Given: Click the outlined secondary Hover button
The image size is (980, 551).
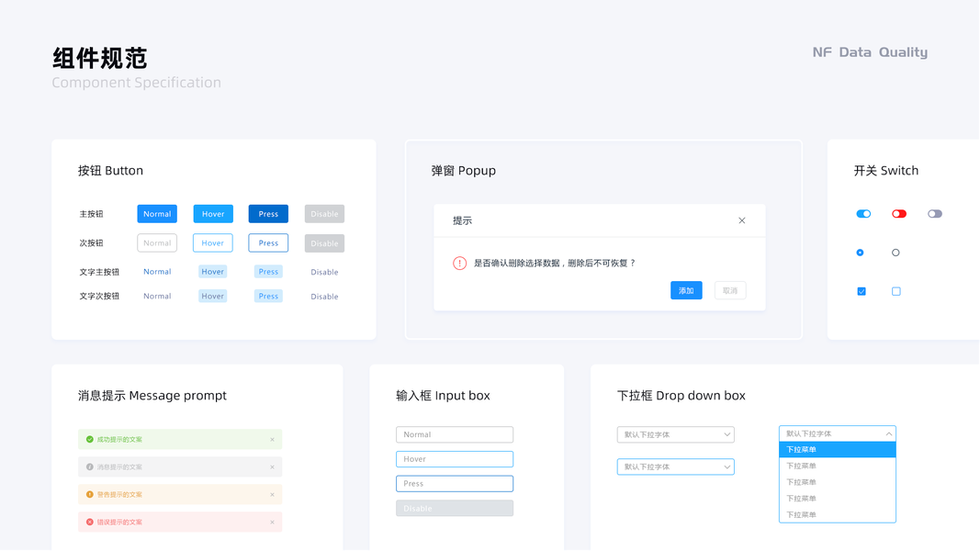Looking at the screenshot, I should click(x=213, y=243).
